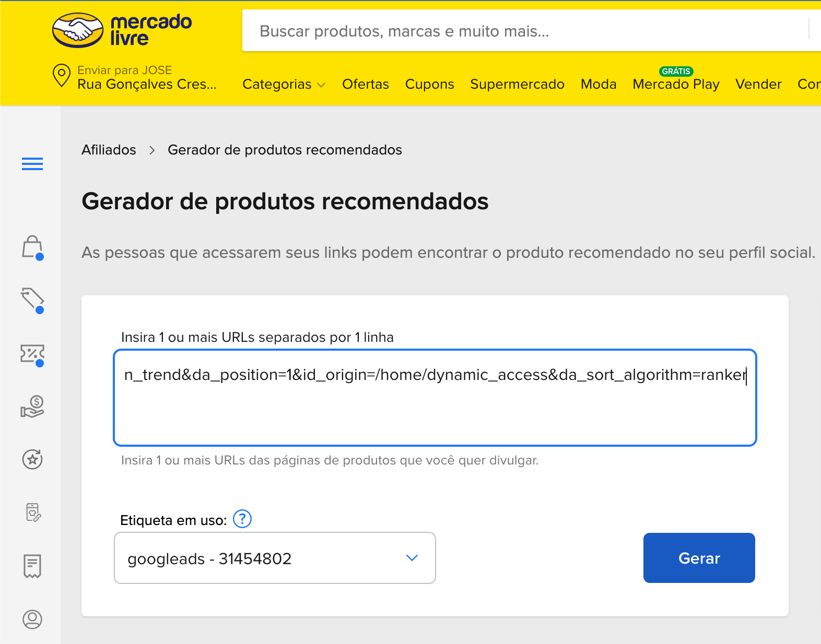The image size is (821, 644).
Task: Click the hand with coin earnings icon
Action: coord(32,407)
